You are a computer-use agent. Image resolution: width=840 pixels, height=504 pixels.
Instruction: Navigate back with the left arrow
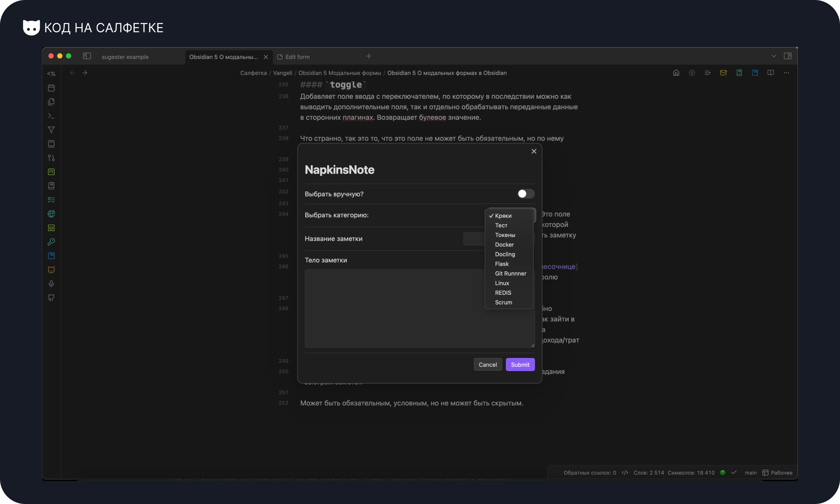73,73
